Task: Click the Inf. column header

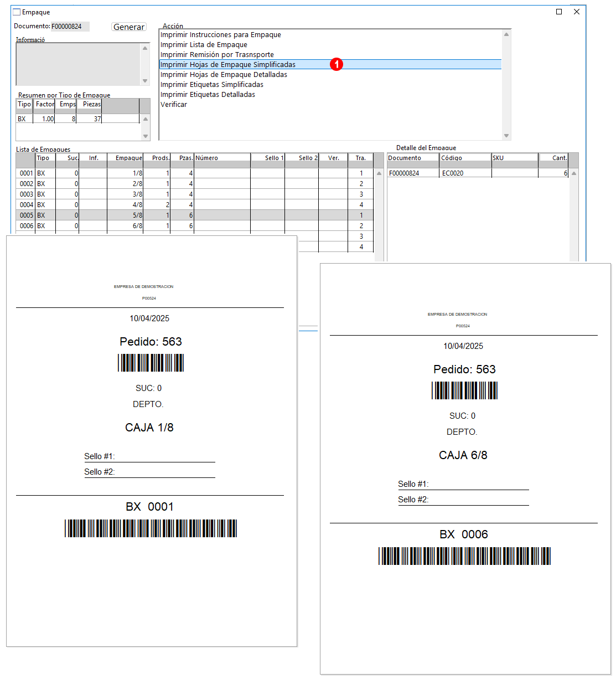Action: (x=93, y=158)
